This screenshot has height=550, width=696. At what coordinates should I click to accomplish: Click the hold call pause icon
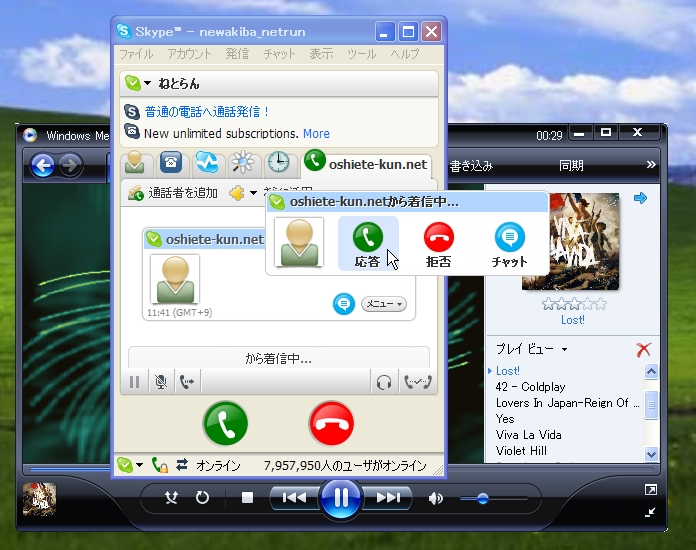134,382
